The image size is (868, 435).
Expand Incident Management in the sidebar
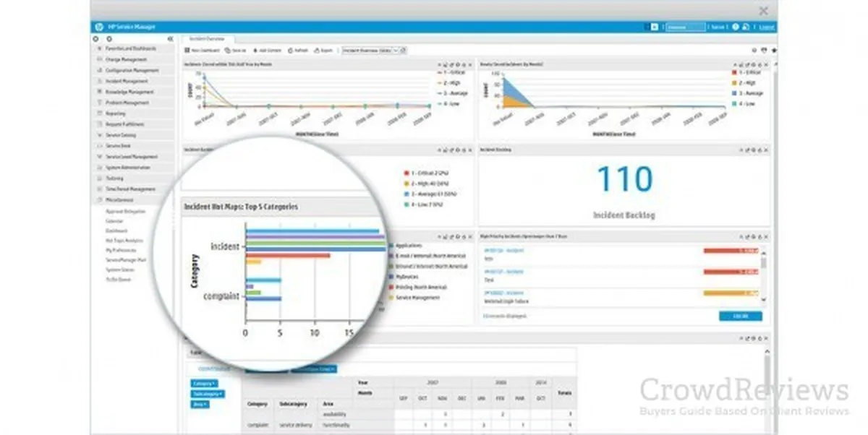pos(135,81)
